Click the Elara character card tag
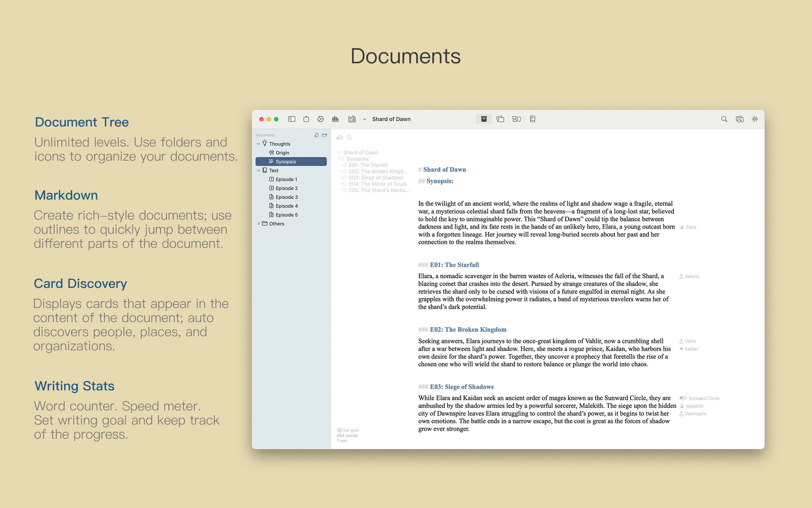This screenshot has width=812, height=508. (x=688, y=227)
